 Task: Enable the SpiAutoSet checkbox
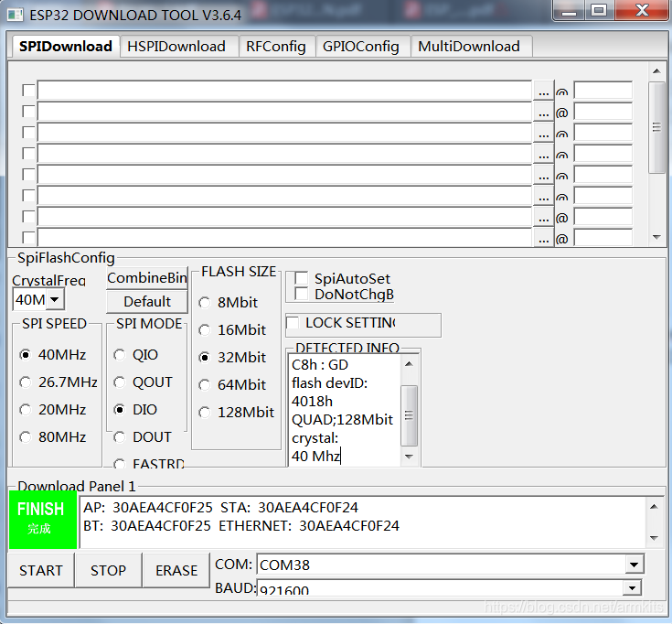click(x=302, y=278)
